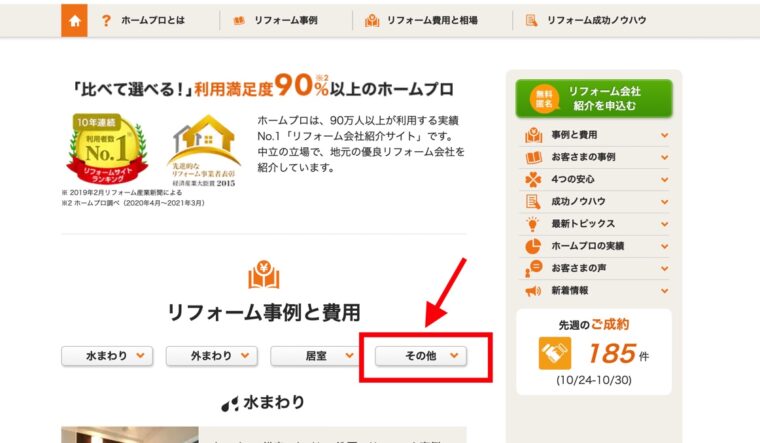Click the 無料匿名 round badge

pos(544,98)
